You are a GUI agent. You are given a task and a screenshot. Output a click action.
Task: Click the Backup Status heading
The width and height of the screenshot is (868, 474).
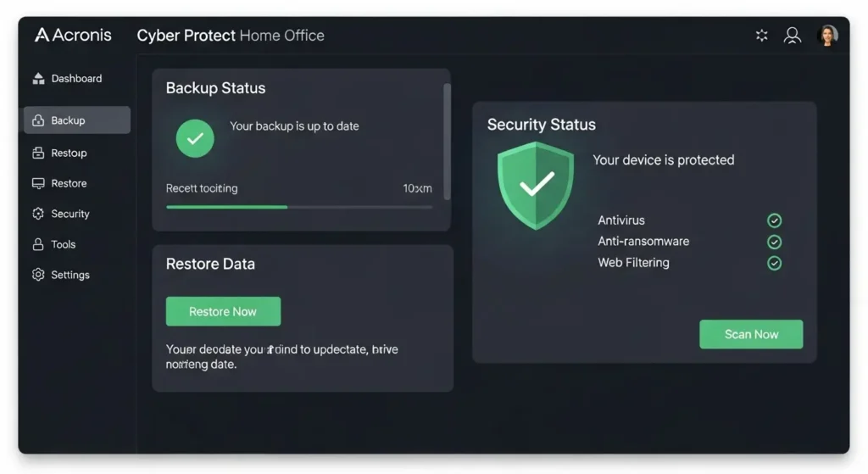click(215, 88)
